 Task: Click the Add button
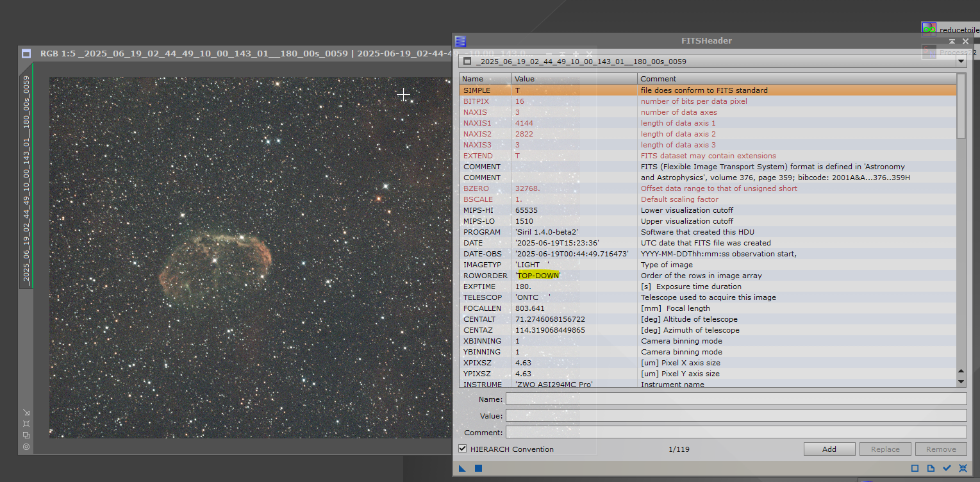(x=829, y=449)
